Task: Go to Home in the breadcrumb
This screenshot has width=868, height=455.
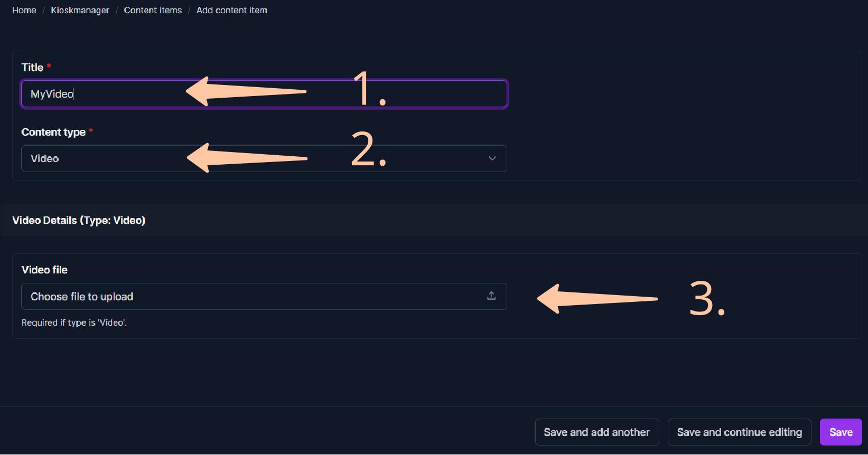Action: tap(24, 10)
